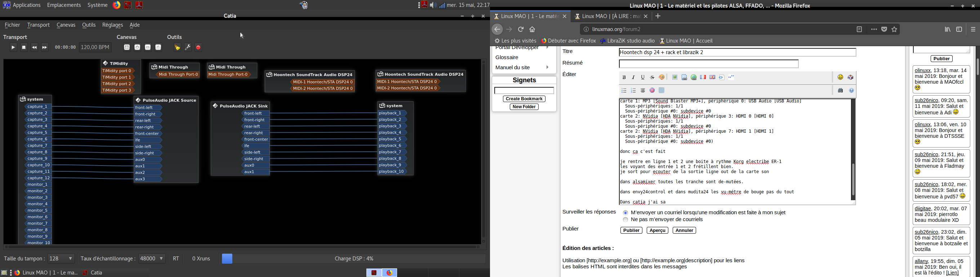Image resolution: width=980 pixels, height=277 pixels.
Task: Apply underline formatting in forum editor
Action: click(643, 77)
